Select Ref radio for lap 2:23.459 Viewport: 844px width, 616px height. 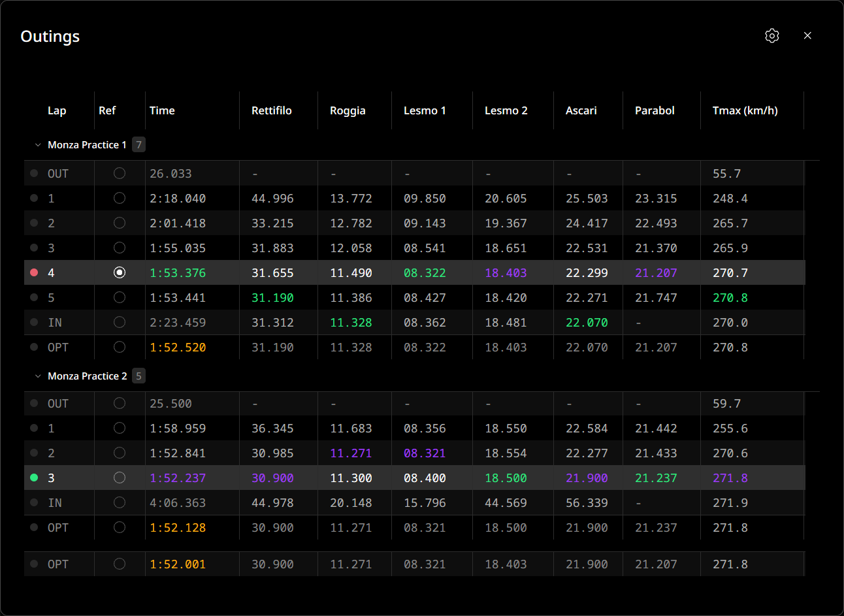click(x=120, y=322)
